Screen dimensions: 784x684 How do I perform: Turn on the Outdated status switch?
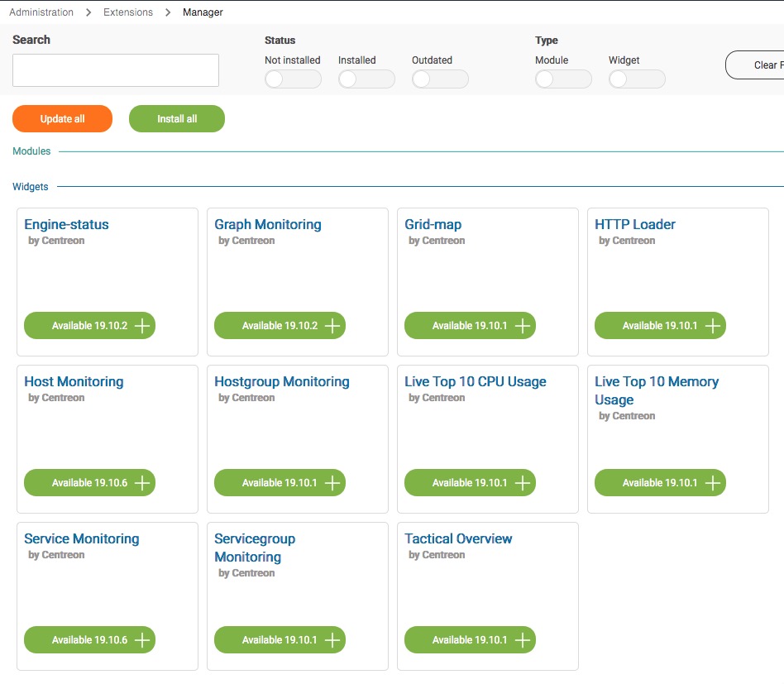pos(439,79)
